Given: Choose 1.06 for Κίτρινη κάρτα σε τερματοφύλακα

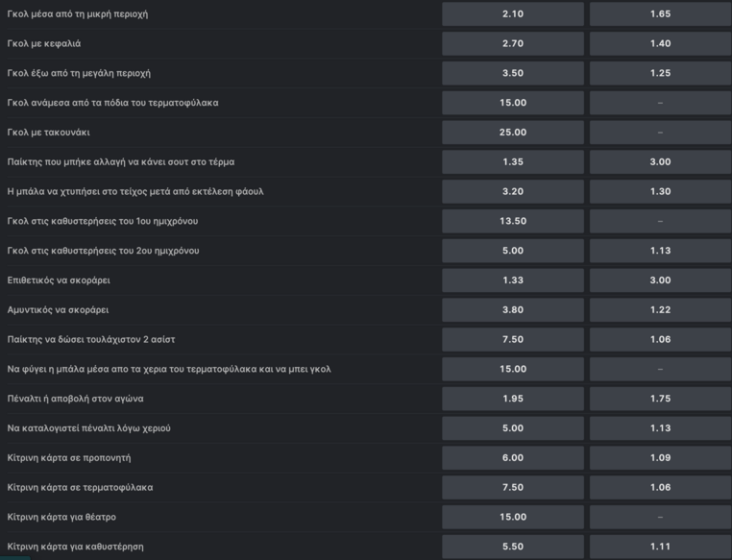Looking at the screenshot, I should coord(660,487).
